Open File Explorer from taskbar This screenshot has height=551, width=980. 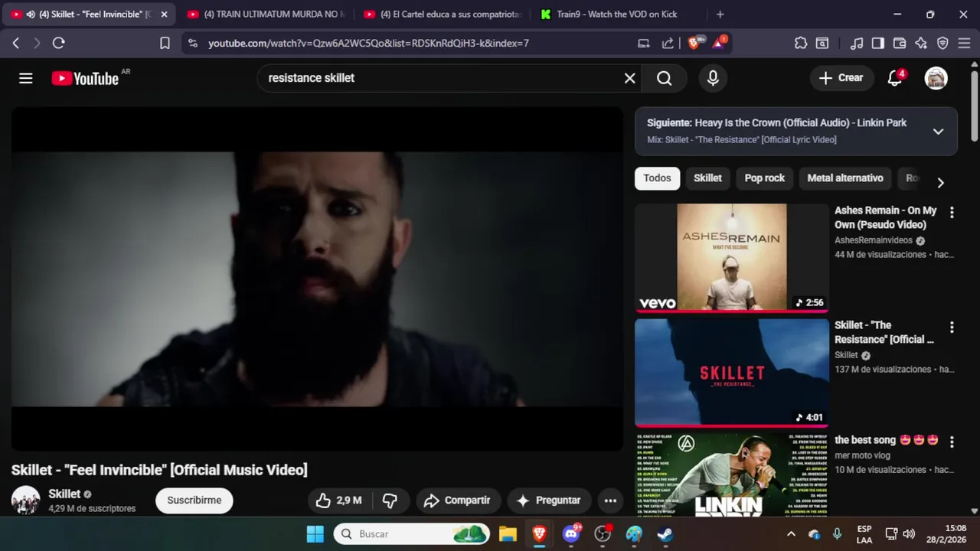[x=508, y=534]
